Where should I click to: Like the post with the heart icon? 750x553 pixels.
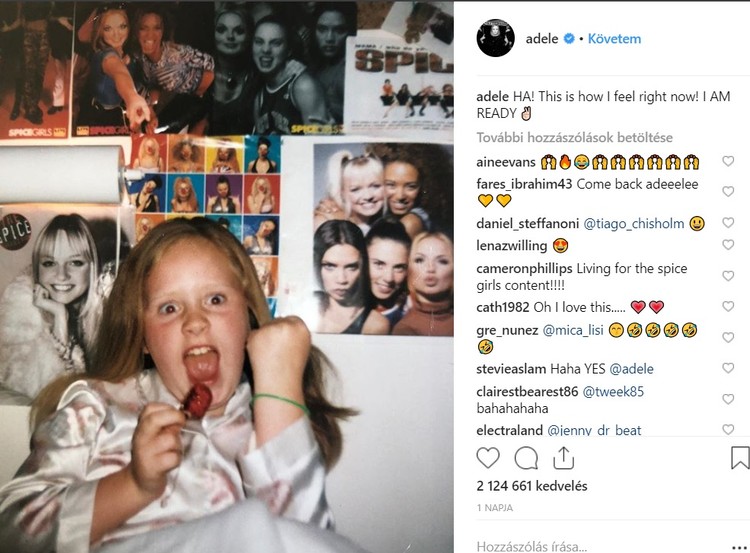click(488, 458)
